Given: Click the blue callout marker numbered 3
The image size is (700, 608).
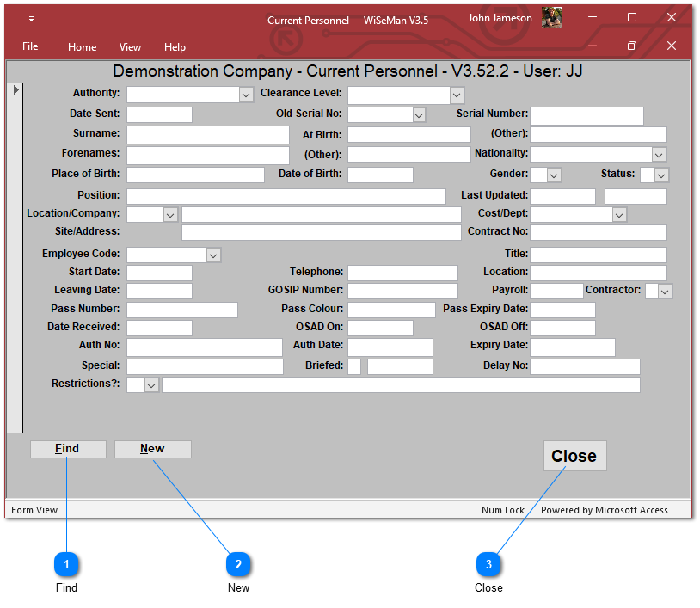Looking at the screenshot, I should click(x=488, y=564).
